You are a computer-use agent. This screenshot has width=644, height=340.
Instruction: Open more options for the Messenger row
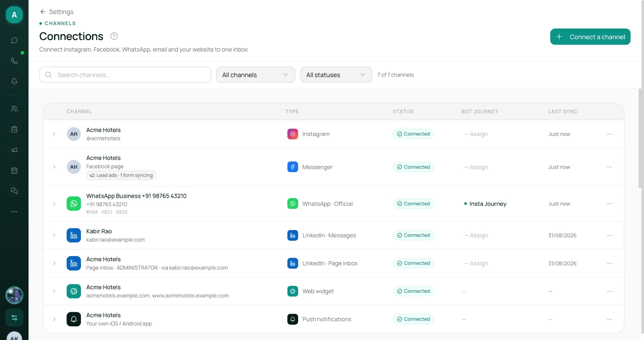point(609,167)
